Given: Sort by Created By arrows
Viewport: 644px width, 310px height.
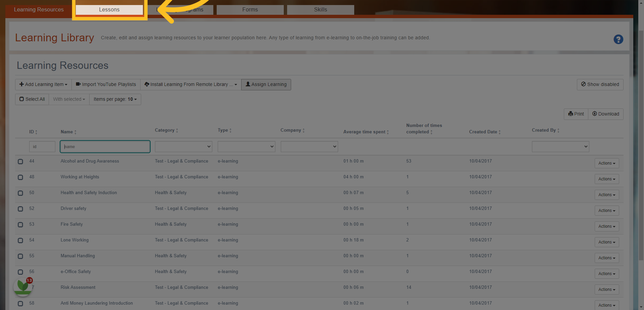Looking at the screenshot, I should (x=558, y=130).
